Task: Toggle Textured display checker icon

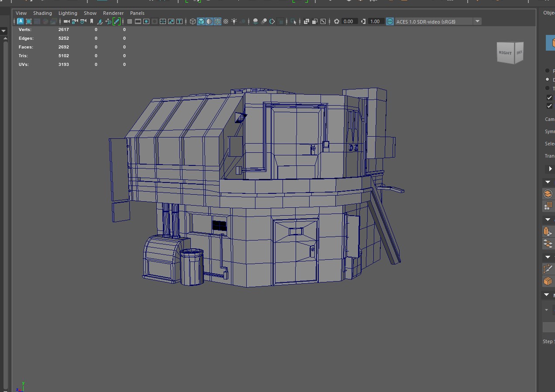Action: [226, 21]
